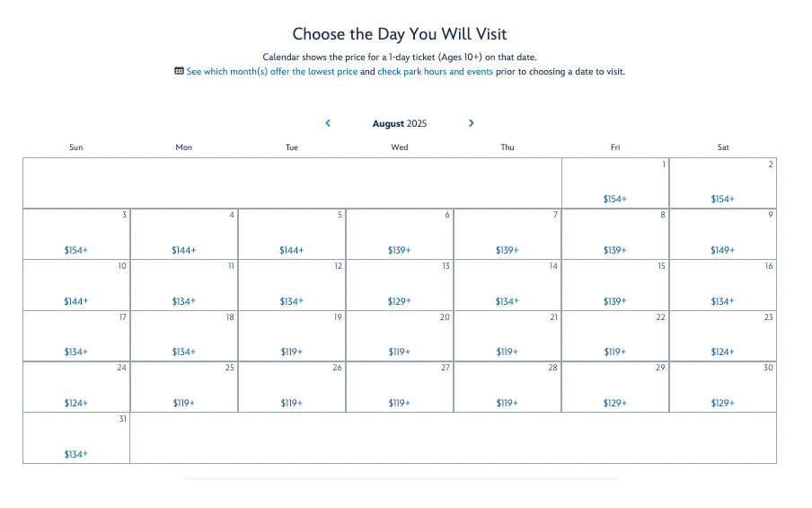This screenshot has height=508, width=812.
Task: Select August 29 priced $129+
Action: [x=615, y=388]
